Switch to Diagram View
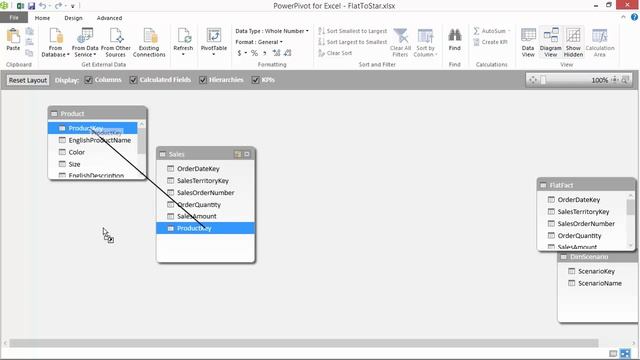This screenshot has width=640, height=360. 551,42
